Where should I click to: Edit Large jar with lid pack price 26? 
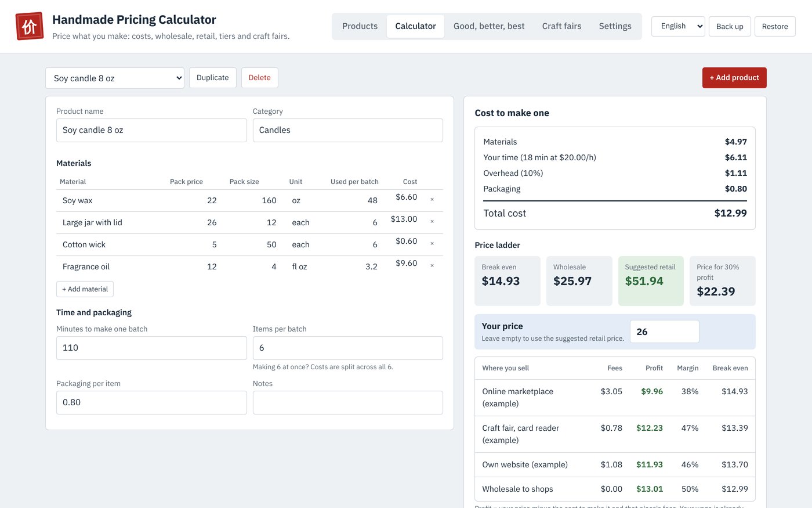click(193, 222)
